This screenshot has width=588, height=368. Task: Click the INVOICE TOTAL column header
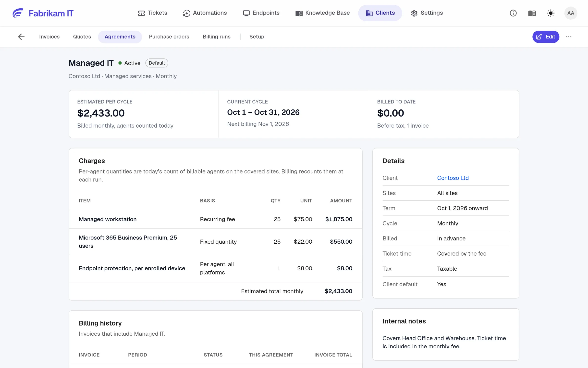pos(333,355)
